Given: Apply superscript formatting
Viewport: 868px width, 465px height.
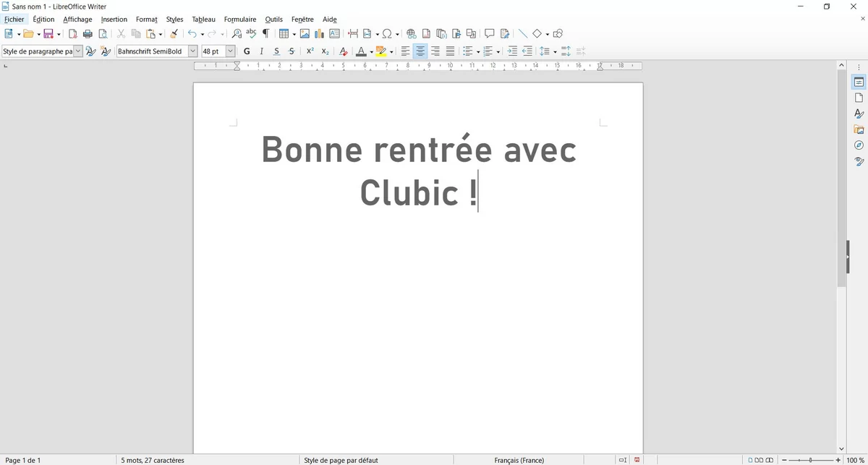Looking at the screenshot, I should point(310,51).
